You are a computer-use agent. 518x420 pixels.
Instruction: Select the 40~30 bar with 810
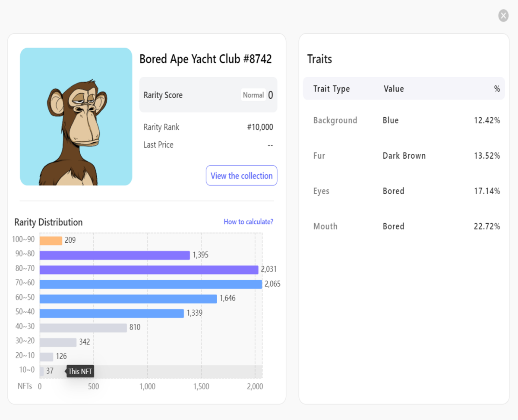point(83,328)
